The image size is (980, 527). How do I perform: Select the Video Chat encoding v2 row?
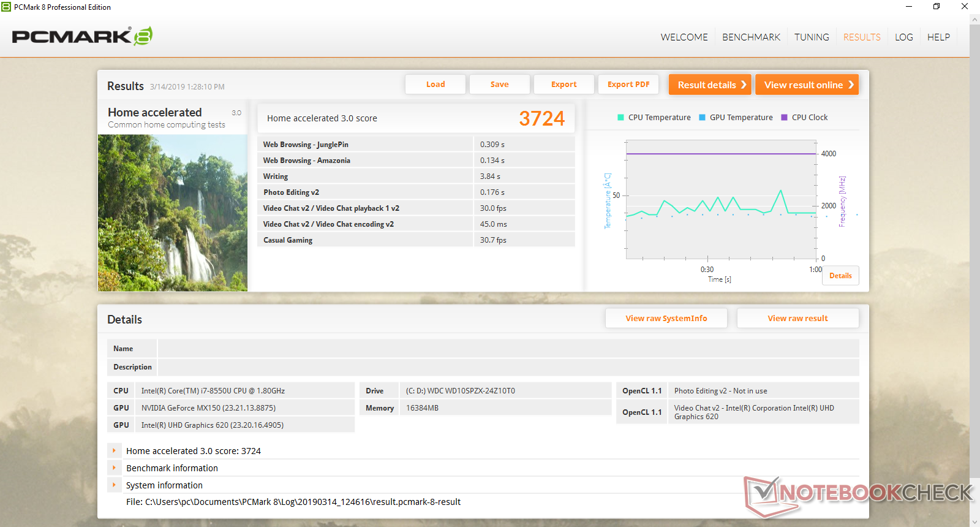tap(416, 224)
